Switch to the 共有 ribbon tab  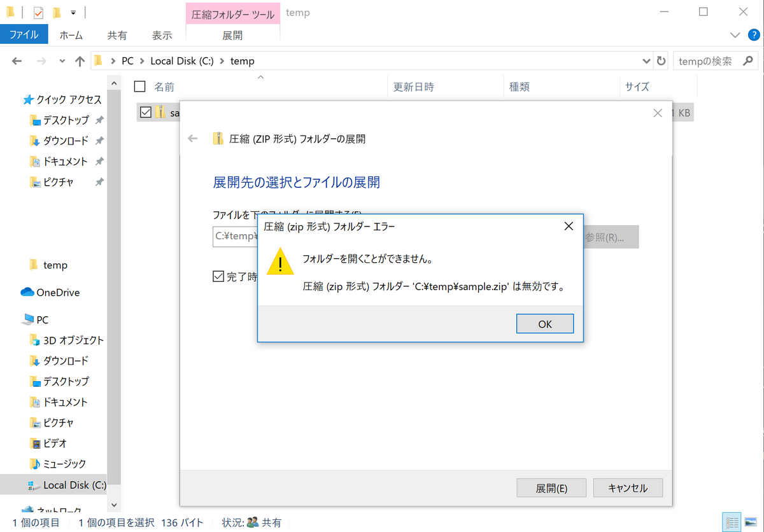117,36
